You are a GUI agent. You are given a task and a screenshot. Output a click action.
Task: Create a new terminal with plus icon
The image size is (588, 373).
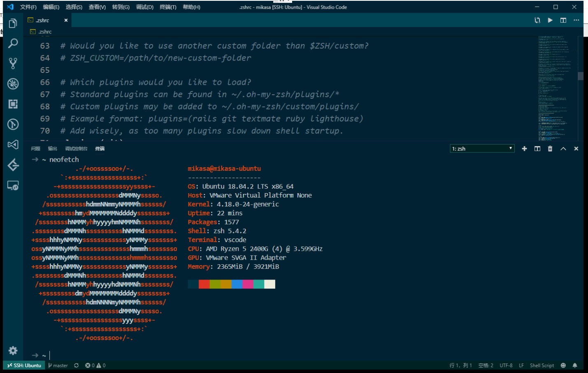tap(524, 149)
